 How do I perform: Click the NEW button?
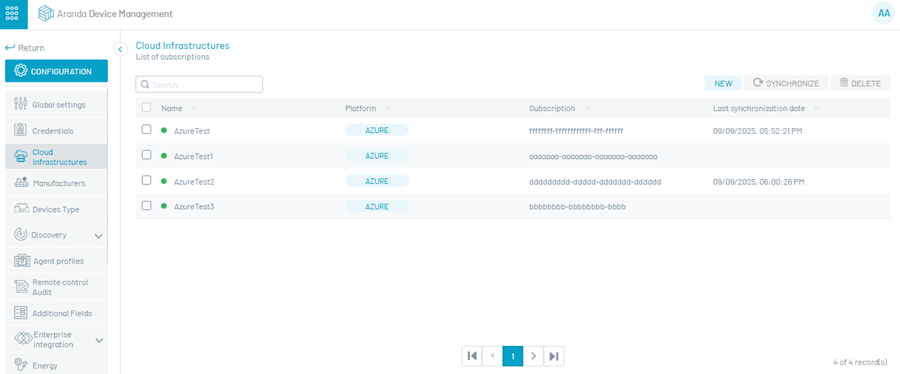(723, 83)
